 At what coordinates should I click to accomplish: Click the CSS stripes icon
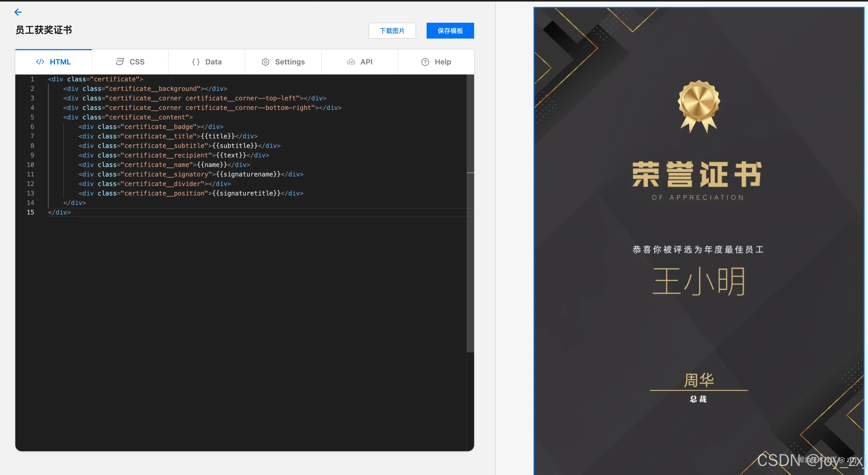point(120,62)
